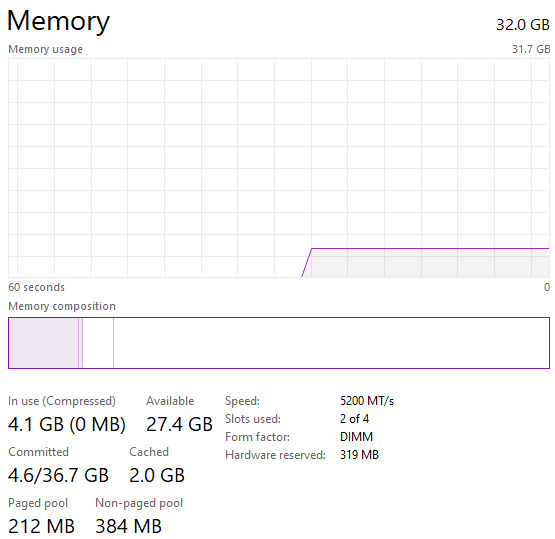The height and width of the screenshot is (539, 555).
Task: Select the Standby segment of composition bar
Action: point(98,343)
